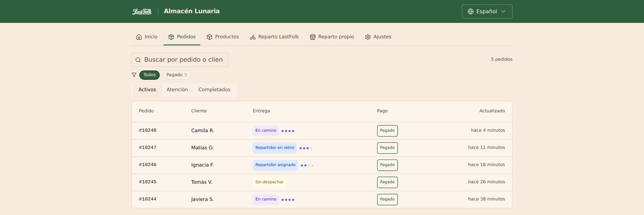The width and height of the screenshot is (644, 215).
Task: Click the magnifier icon in search box
Action: click(138, 60)
